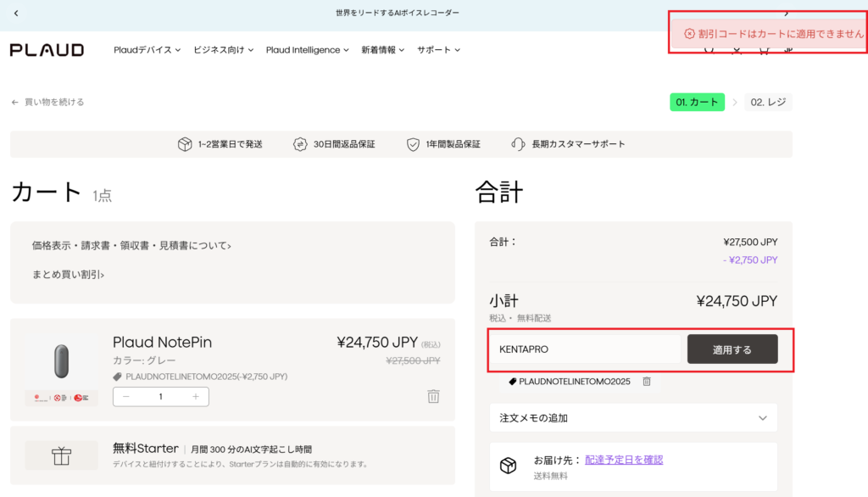Delete Plaud NotePin with trash icon

[x=433, y=396]
